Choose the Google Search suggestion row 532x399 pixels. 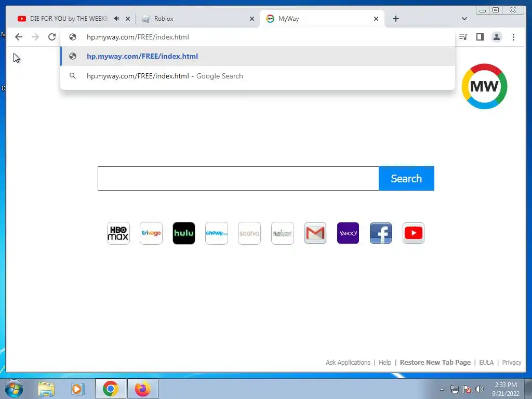(x=258, y=76)
